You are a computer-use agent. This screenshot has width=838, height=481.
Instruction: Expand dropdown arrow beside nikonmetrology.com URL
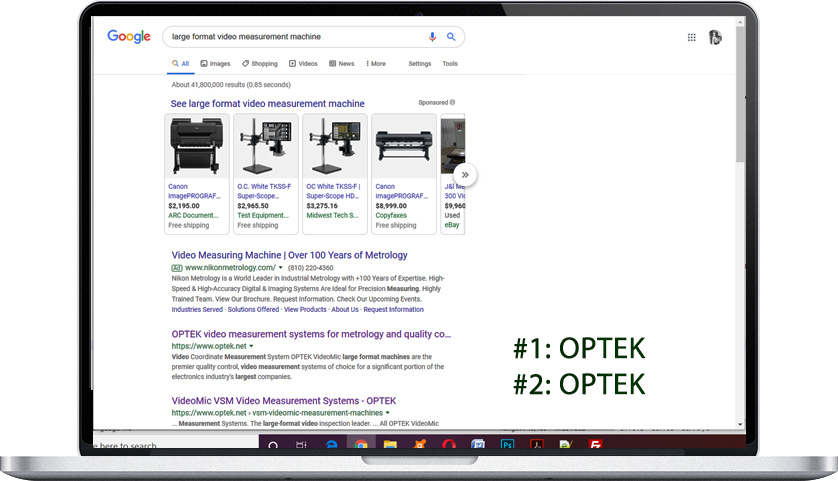[x=281, y=268]
